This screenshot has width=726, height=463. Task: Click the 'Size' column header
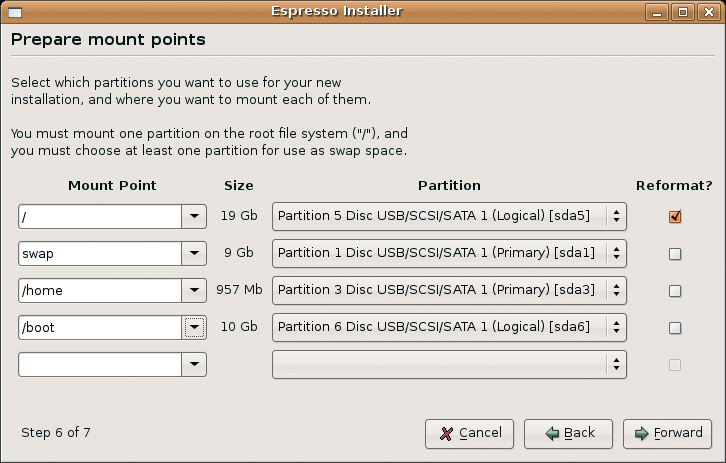(x=239, y=185)
